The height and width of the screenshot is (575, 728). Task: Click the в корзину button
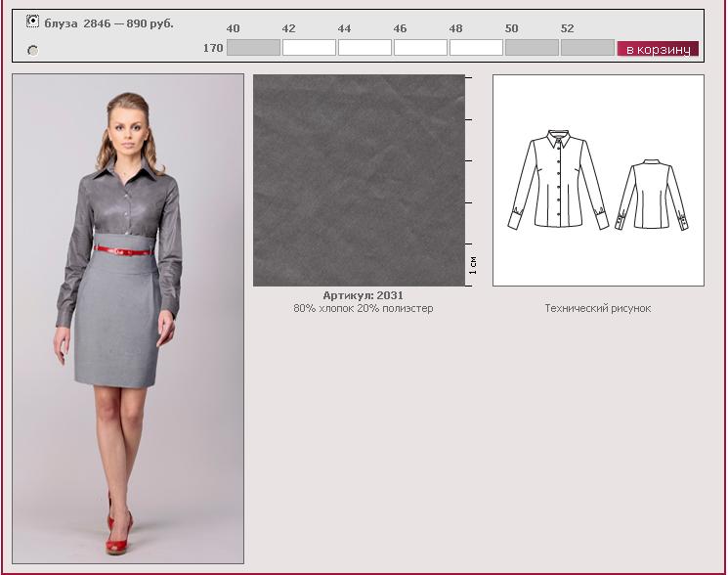coord(658,48)
